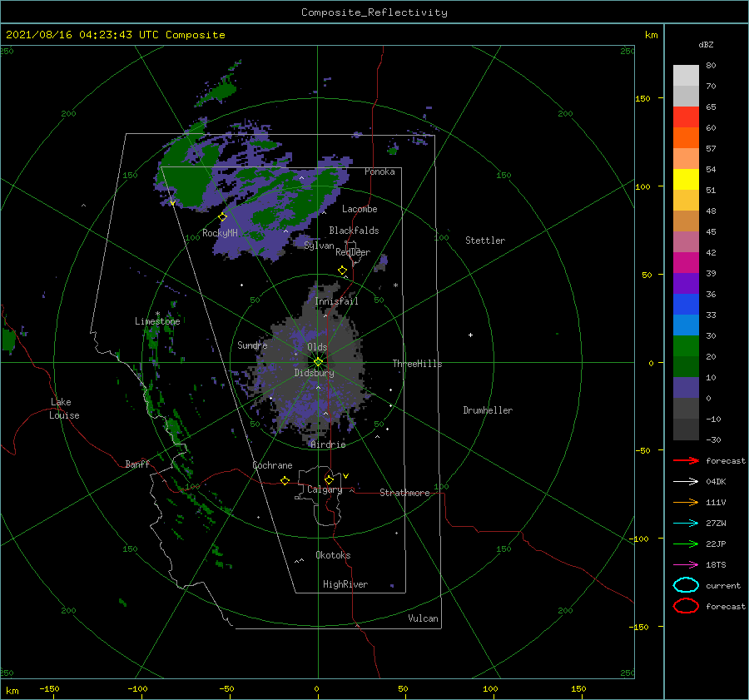749x700 pixels.
Task: Click the purple 0-10 dBZ color swatch
Action: tap(686, 388)
